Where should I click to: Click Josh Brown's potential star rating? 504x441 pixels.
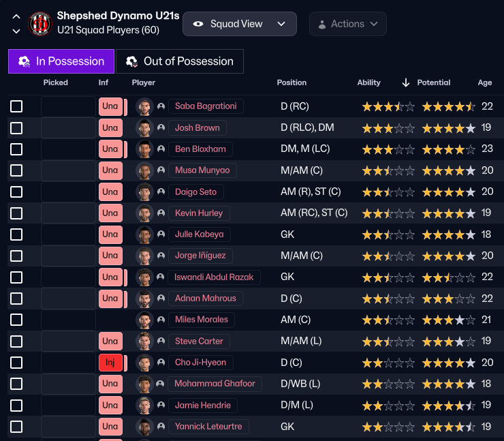[449, 128]
